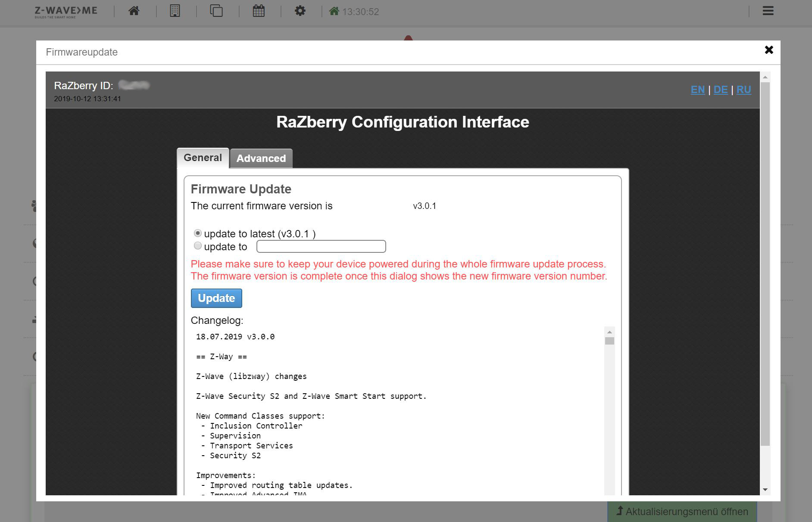Click the clock showing 13:30:52
The image size is (812, 522).
(361, 12)
